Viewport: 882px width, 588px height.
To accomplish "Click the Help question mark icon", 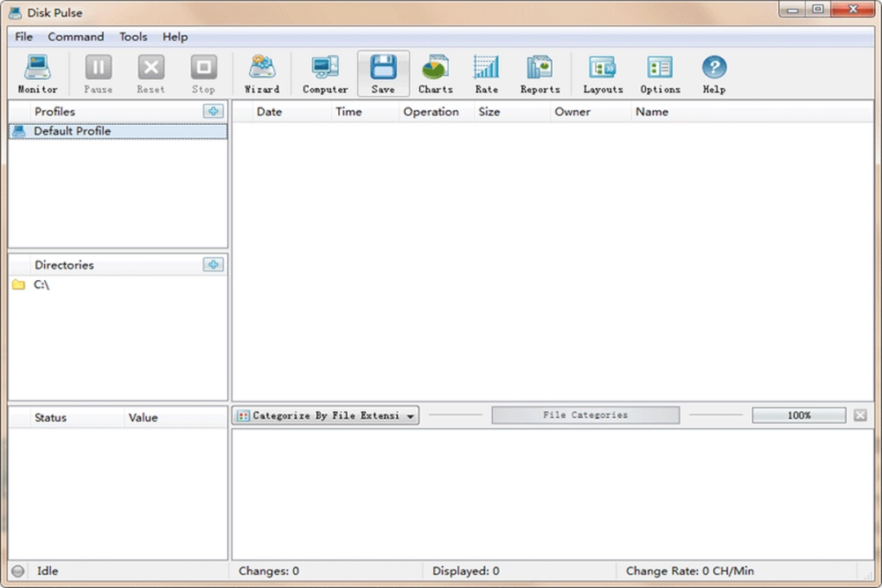I will (x=714, y=73).
